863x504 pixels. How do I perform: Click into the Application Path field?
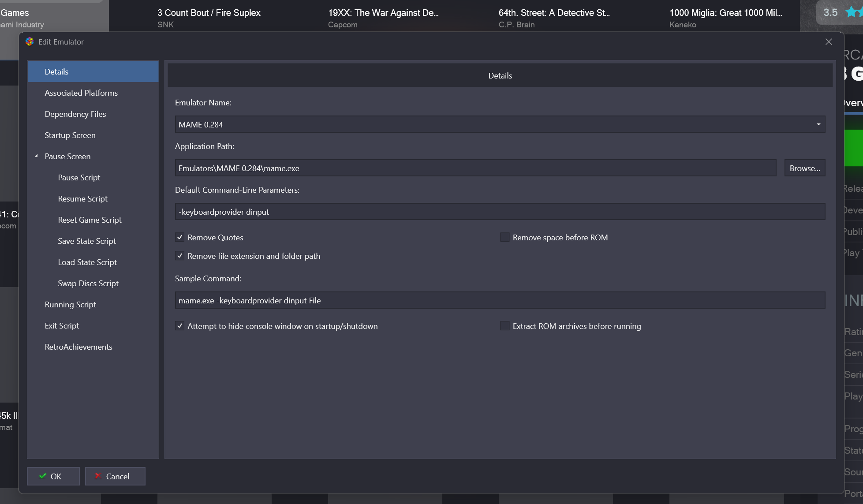tap(475, 168)
